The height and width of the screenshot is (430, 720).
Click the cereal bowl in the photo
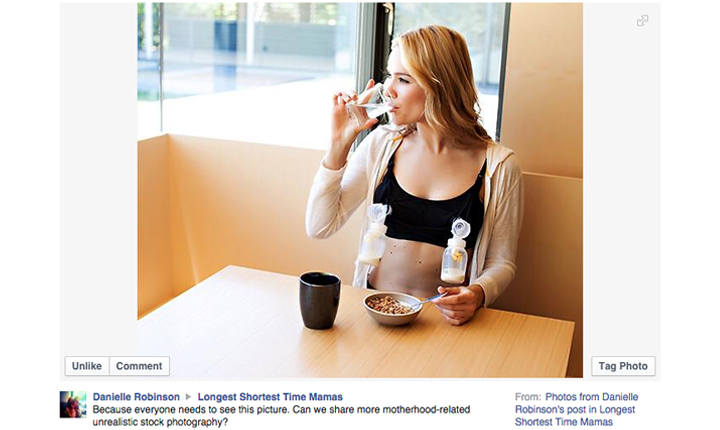pyautogui.click(x=393, y=308)
